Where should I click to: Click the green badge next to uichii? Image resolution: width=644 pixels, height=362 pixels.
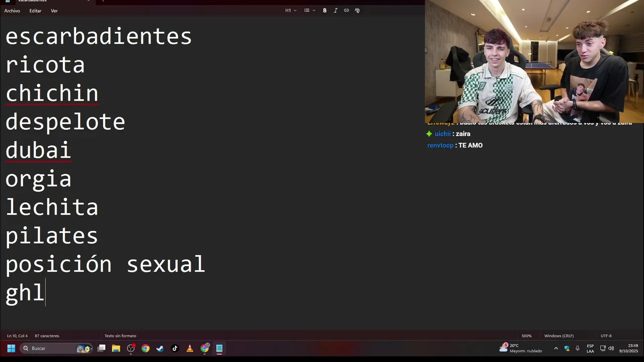[429, 134]
